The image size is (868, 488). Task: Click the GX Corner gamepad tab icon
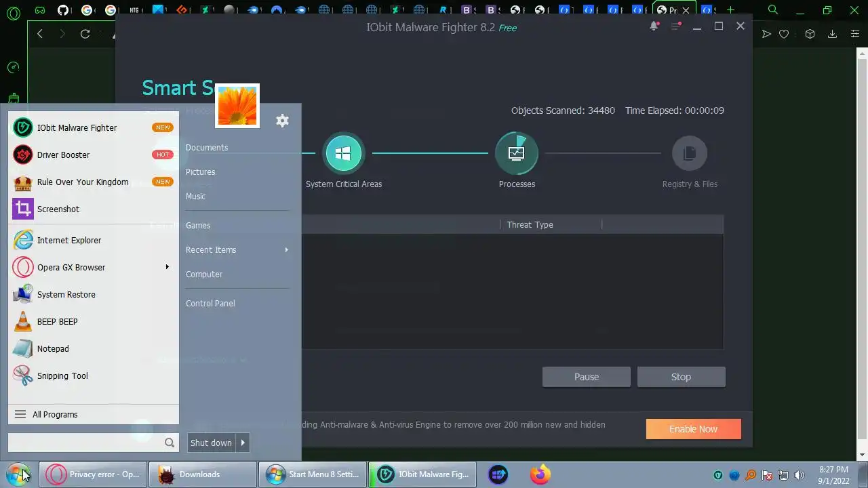point(40,10)
